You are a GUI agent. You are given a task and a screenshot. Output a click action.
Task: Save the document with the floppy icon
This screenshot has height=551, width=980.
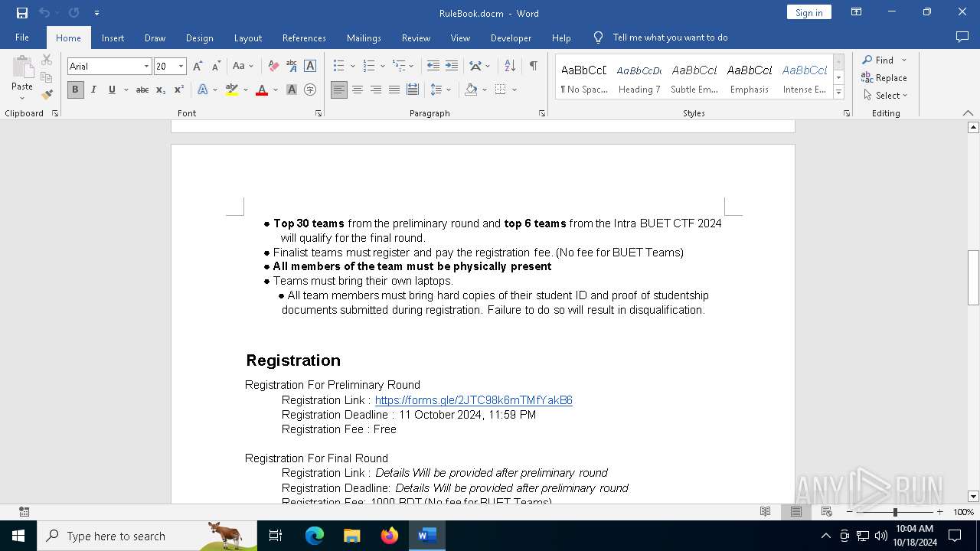(x=21, y=13)
